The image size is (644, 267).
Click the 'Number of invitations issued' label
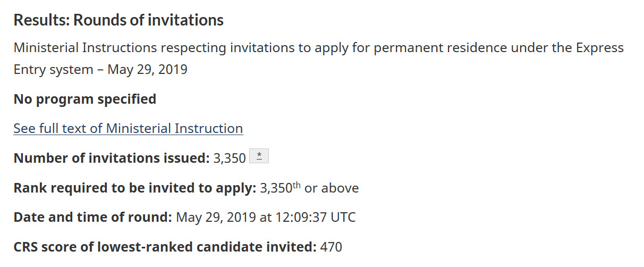tap(112, 158)
